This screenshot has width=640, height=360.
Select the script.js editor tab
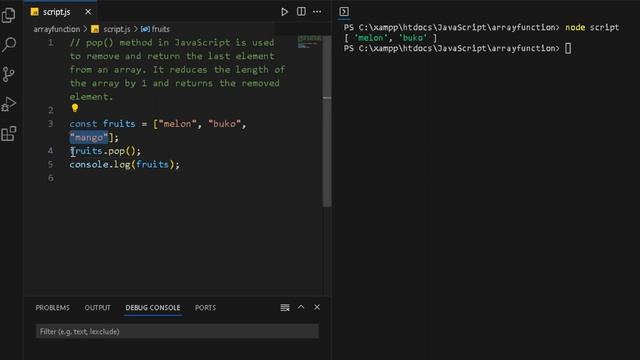click(60, 12)
